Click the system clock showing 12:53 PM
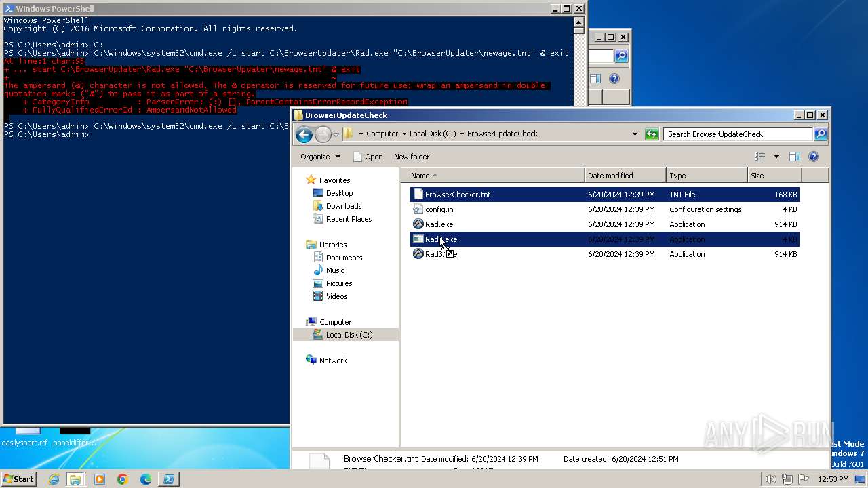Image resolution: width=868 pixels, height=488 pixels. (x=833, y=479)
